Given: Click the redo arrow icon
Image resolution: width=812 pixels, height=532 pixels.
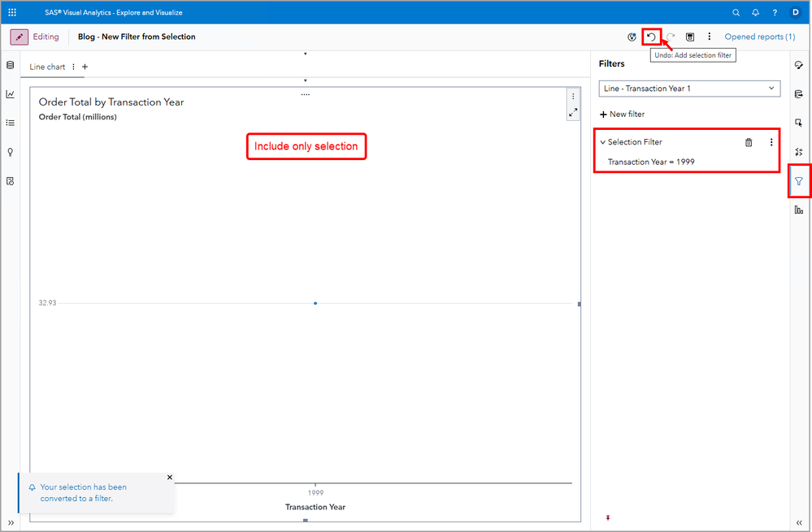Looking at the screenshot, I should [x=671, y=37].
